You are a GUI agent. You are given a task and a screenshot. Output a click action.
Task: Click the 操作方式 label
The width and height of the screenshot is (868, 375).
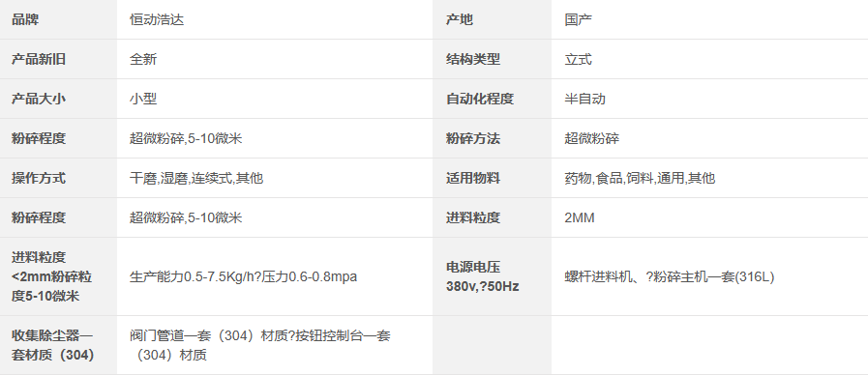(x=39, y=178)
